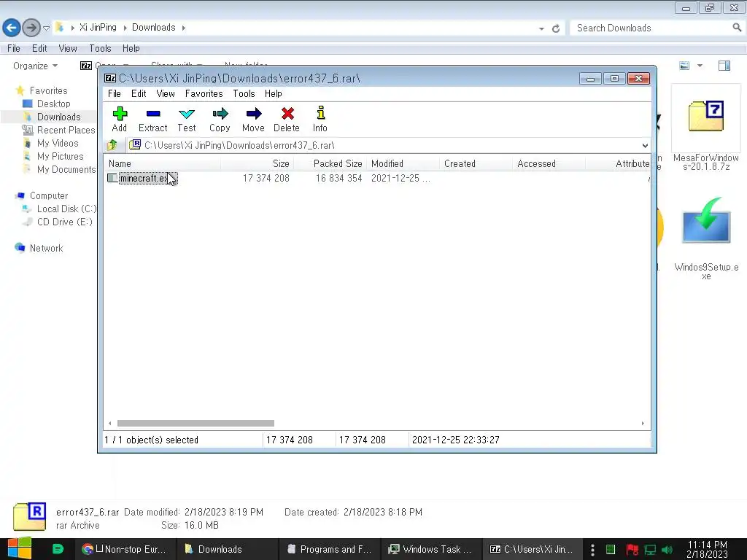
Task: Sort by the Packed Size column header
Action: coord(330,163)
